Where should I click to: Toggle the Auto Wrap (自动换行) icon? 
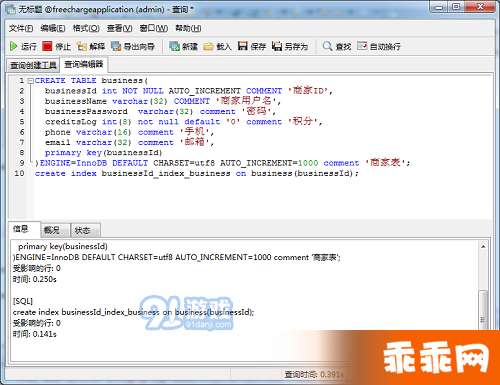click(x=362, y=46)
